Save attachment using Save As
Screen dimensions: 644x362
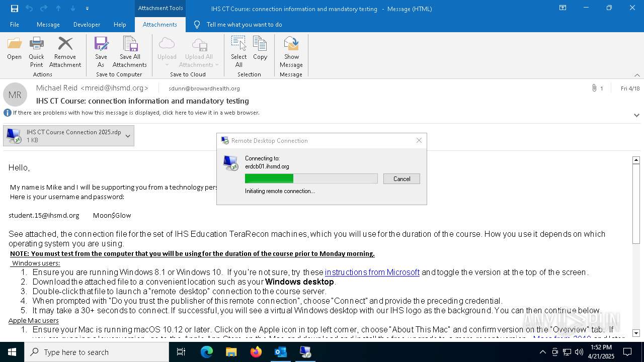point(101,52)
